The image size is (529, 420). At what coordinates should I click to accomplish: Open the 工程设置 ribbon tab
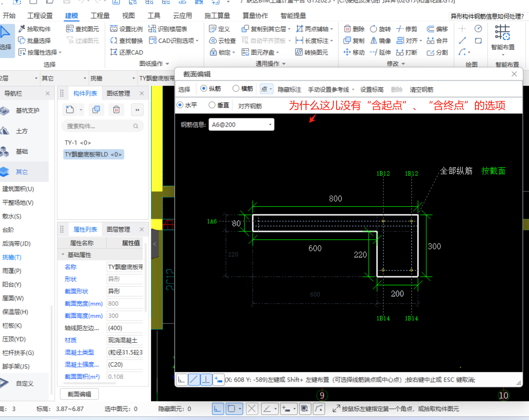[x=40, y=16]
